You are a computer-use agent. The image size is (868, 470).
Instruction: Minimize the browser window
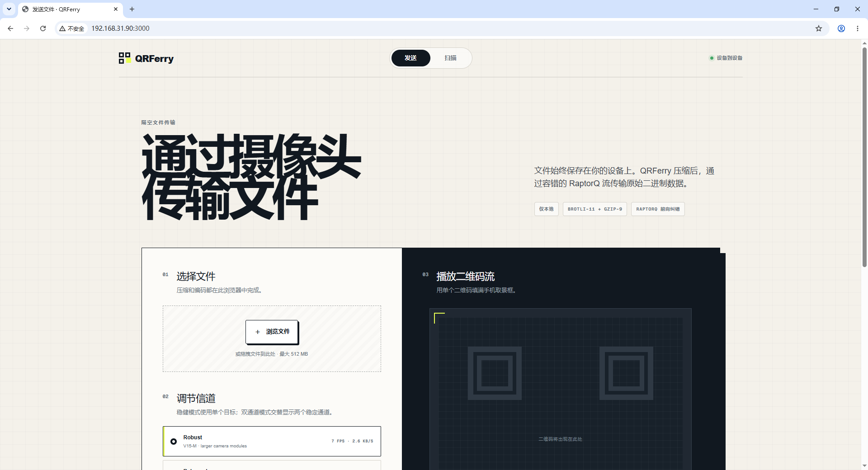coord(816,9)
